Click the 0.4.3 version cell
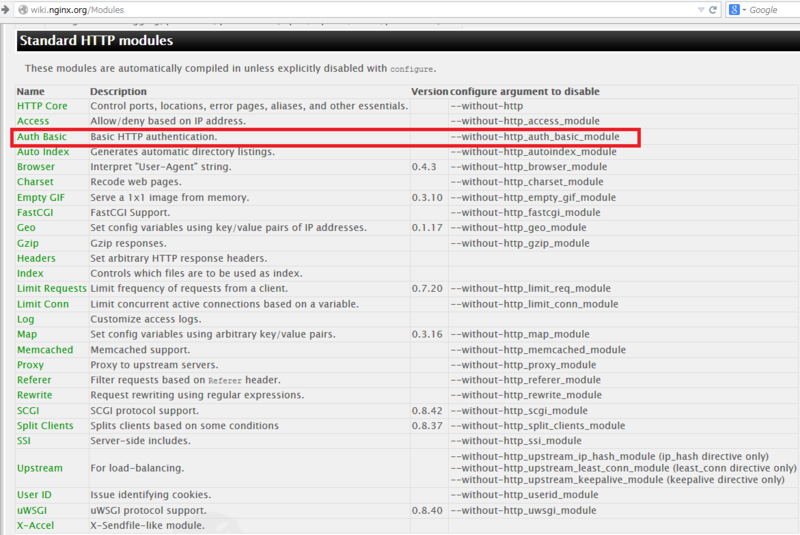This screenshot has height=535, width=800. pyautogui.click(x=424, y=167)
